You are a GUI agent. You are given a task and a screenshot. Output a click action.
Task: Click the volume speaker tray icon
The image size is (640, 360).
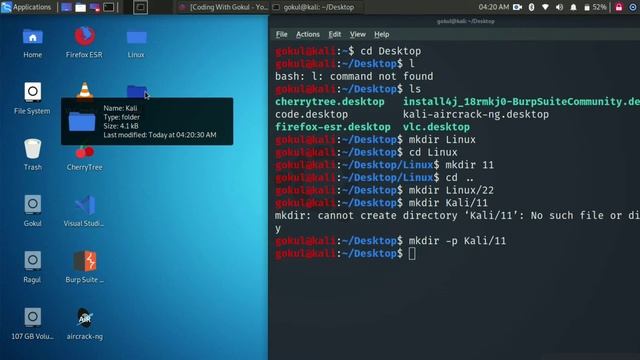point(559,7)
